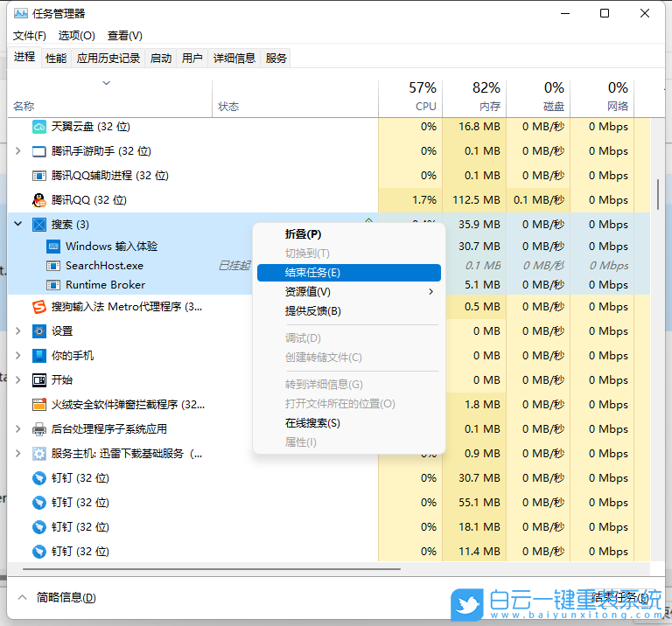Viewport: 672px width, 626px height.
Task: Click the 钉钉 icon with 30.7 MB memory
Action: tap(39, 478)
